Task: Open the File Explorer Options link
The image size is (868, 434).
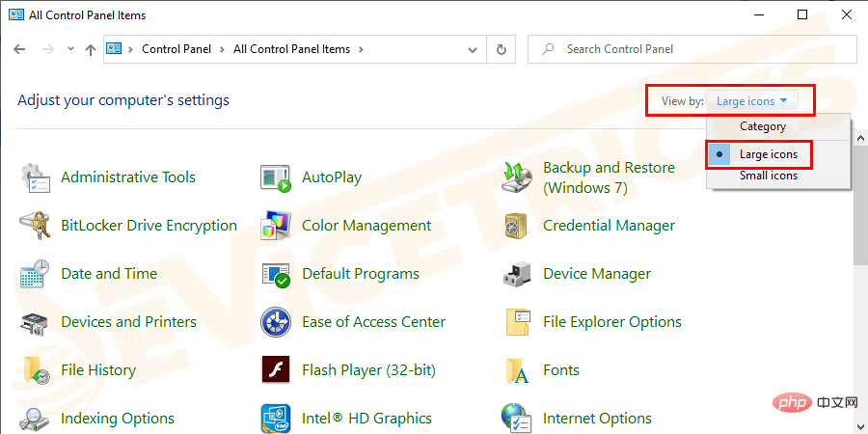Action: pyautogui.click(x=612, y=322)
